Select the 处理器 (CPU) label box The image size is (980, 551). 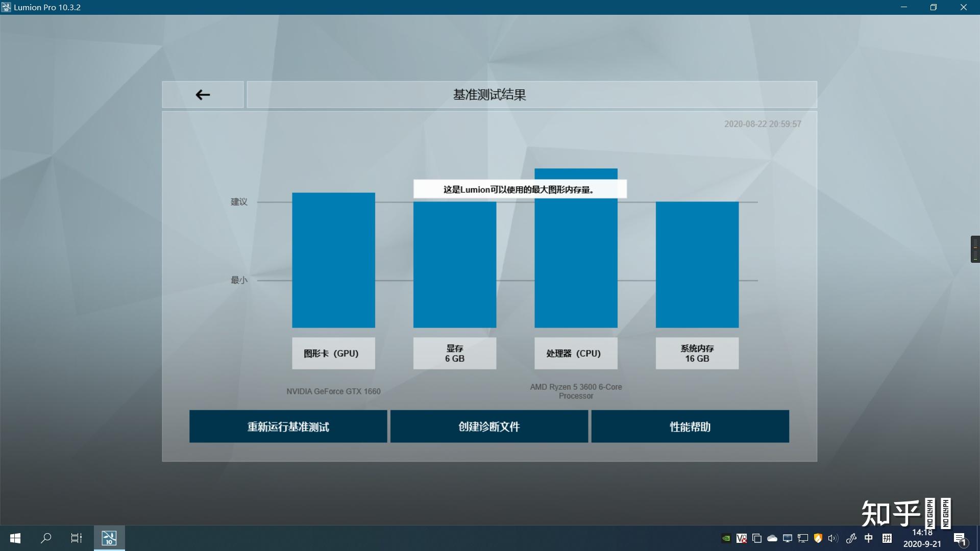coord(576,353)
